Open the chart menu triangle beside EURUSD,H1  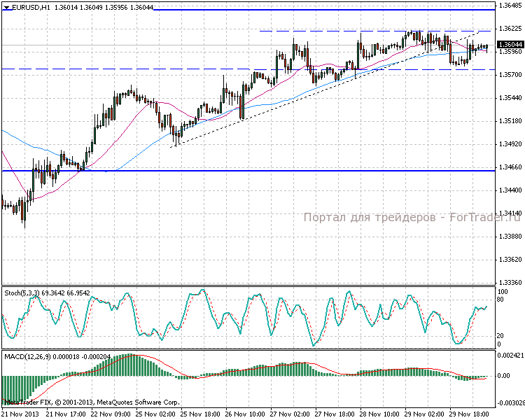click(x=7, y=8)
